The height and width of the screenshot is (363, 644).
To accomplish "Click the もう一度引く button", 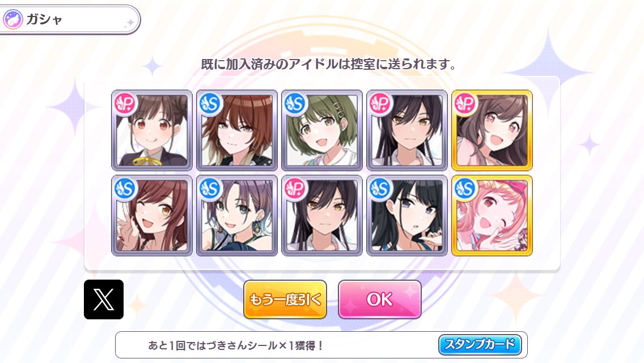I will (285, 299).
